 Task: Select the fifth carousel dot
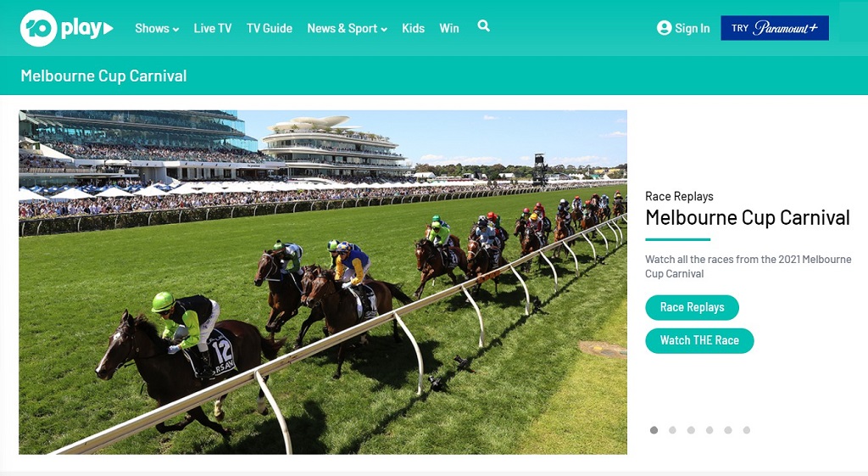pos(728,430)
